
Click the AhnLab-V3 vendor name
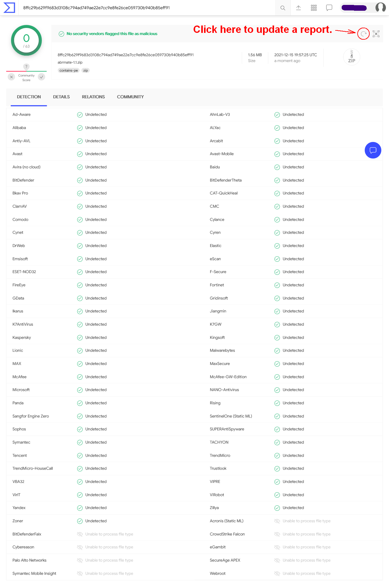(220, 115)
